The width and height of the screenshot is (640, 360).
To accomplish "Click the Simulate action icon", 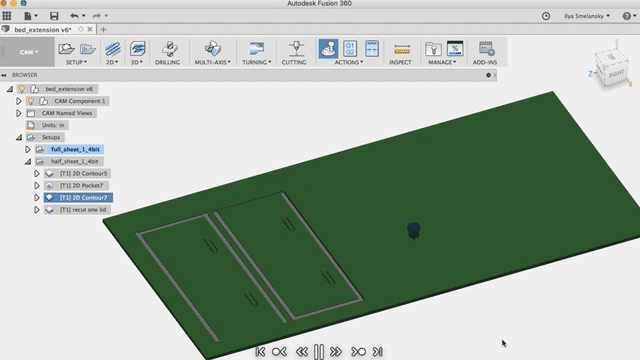I will click(x=328, y=49).
